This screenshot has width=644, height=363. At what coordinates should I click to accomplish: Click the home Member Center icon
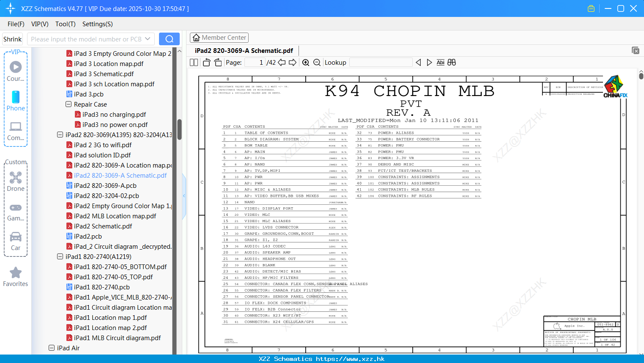pyautogui.click(x=196, y=38)
